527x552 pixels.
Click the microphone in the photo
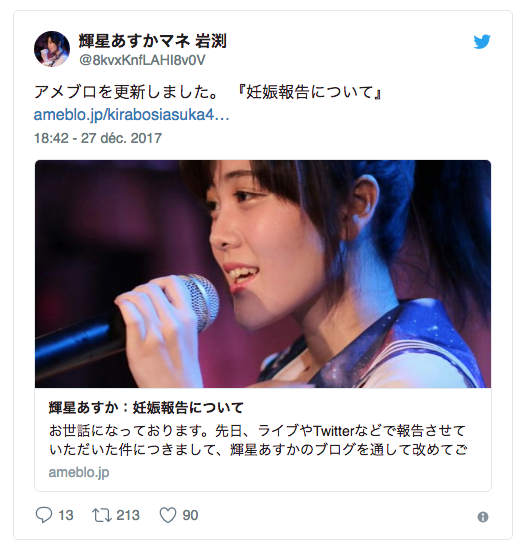click(127, 320)
